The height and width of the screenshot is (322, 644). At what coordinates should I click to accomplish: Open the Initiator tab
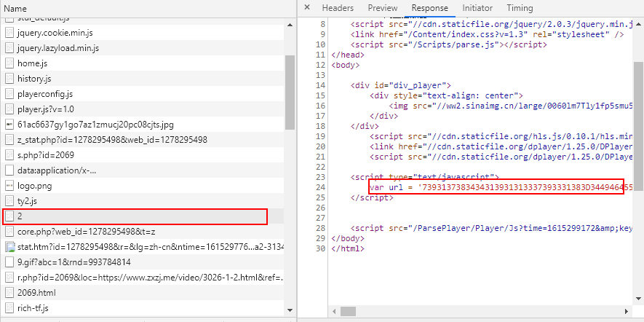[x=477, y=8]
